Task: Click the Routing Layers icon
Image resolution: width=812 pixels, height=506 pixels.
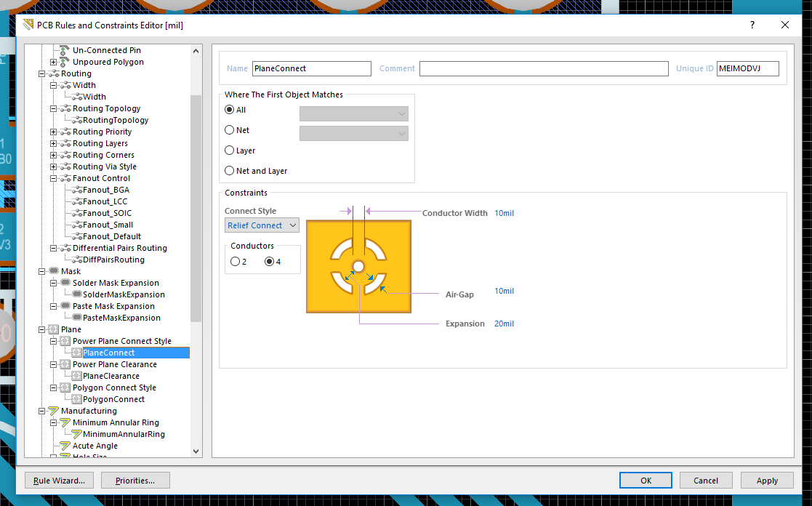Action: tap(65, 143)
